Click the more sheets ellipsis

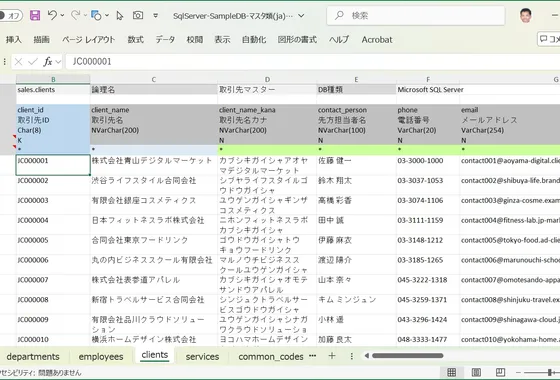[x=312, y=356]
